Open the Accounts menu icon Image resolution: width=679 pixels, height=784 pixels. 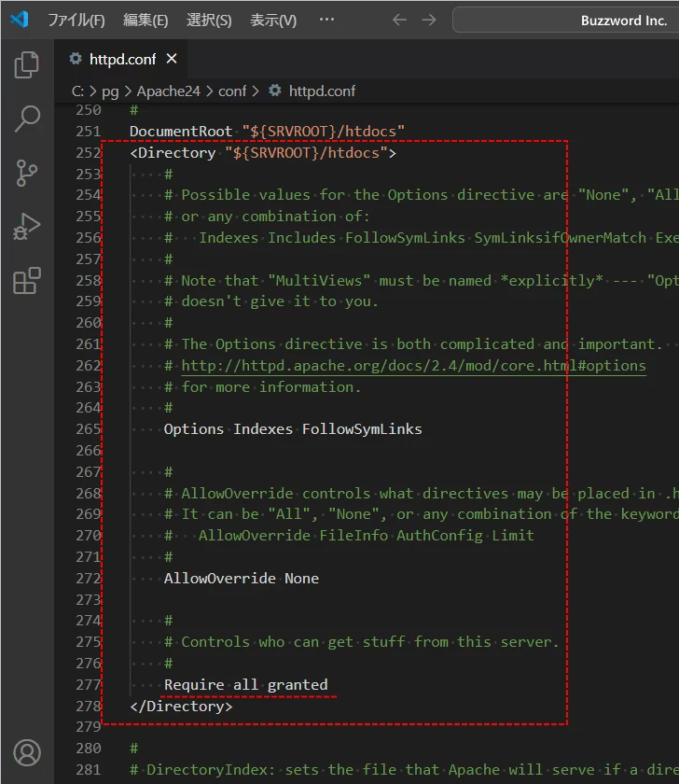27,753
